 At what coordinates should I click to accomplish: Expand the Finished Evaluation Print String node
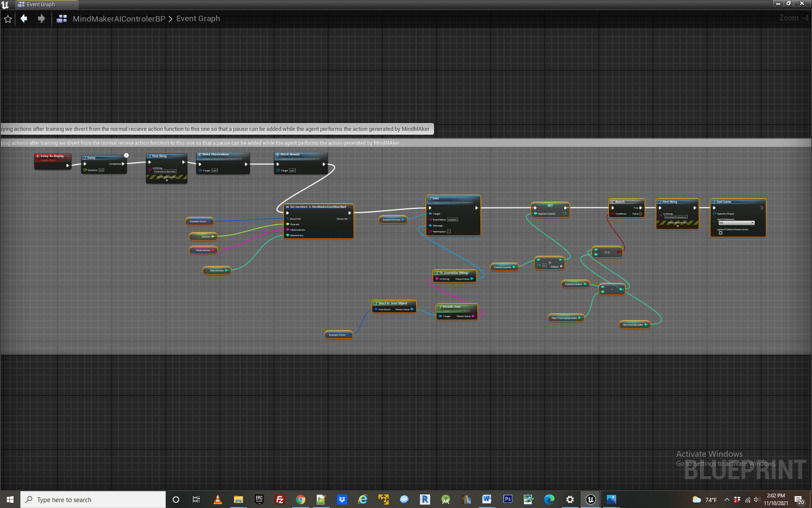678,226
